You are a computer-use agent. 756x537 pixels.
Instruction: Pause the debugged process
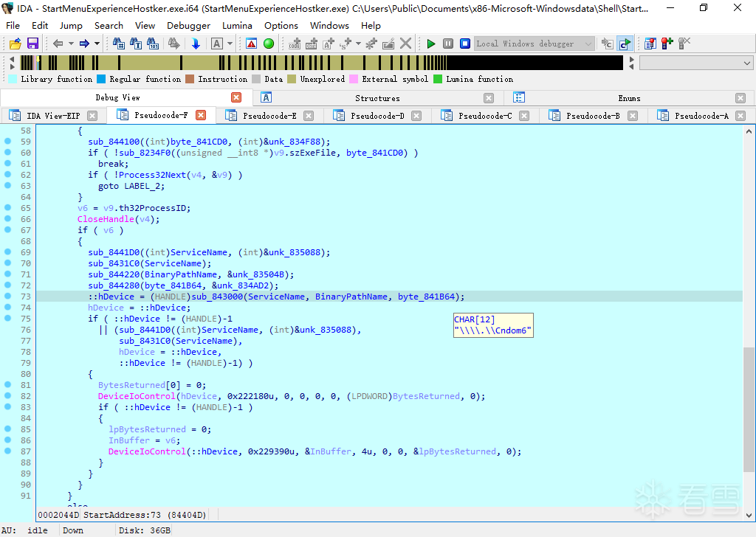448,44
